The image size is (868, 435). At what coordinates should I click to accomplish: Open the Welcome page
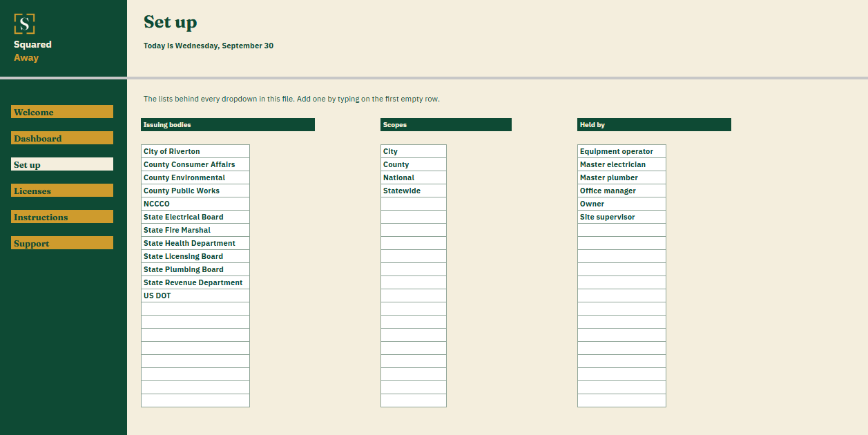click(62, 112)
